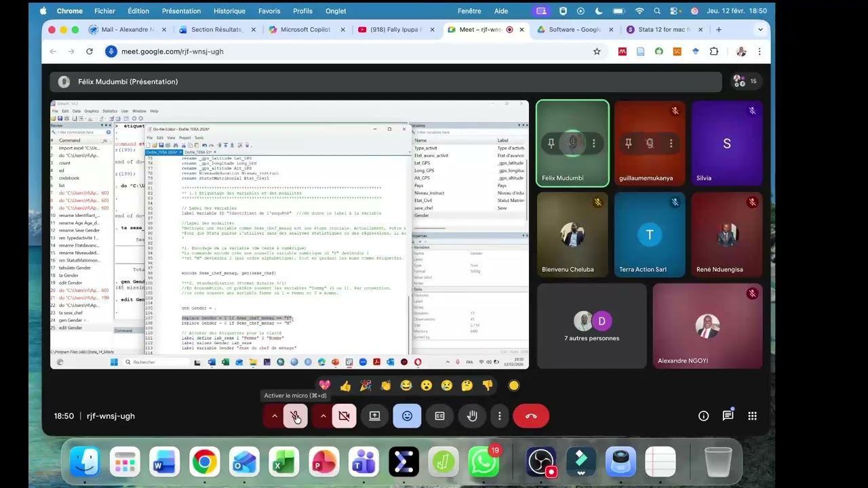Send the heart emoji reaction

click(325, 386)
